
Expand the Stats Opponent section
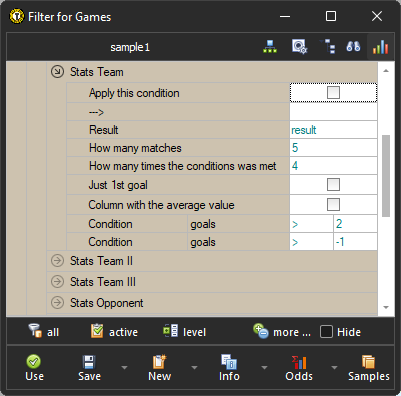57,303
